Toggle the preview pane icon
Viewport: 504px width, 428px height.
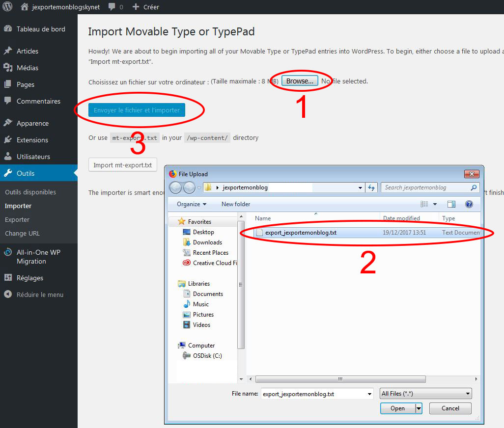coord(451,204)
